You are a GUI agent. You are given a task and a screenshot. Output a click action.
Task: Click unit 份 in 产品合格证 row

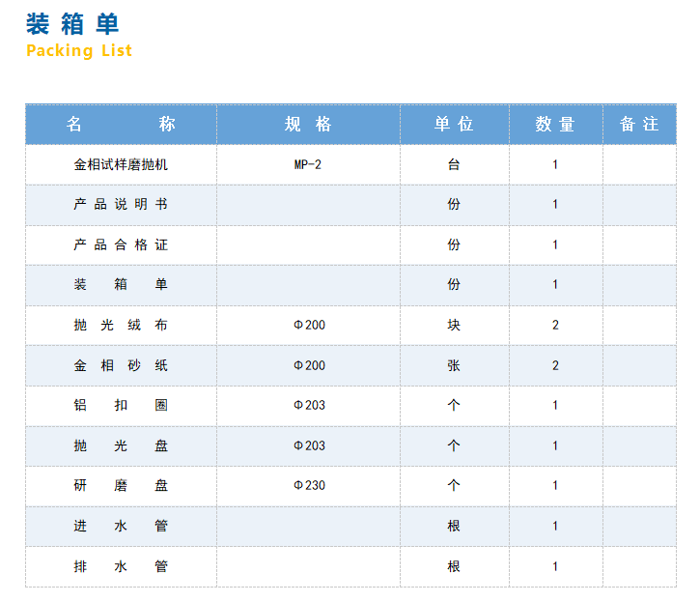click(x=455, y=244)
